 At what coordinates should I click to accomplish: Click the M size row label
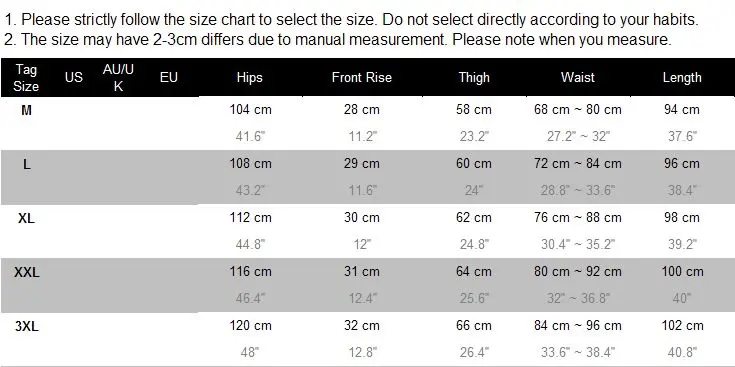pos(26,110)
